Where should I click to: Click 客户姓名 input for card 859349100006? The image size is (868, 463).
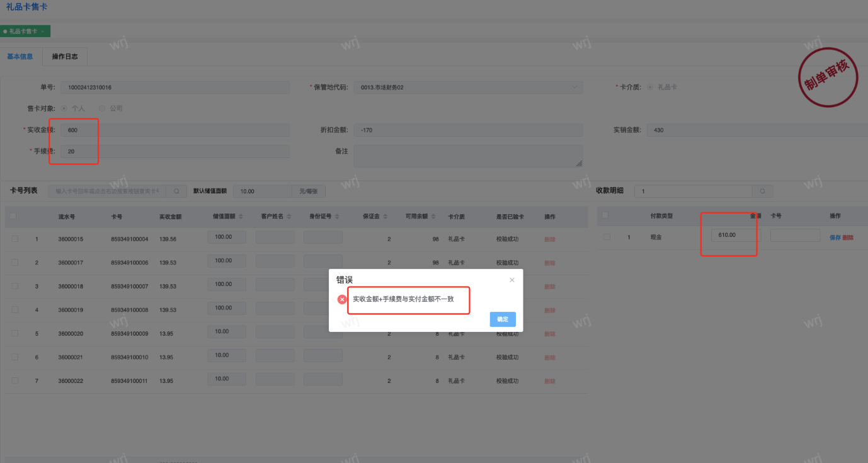coord(275,261)
